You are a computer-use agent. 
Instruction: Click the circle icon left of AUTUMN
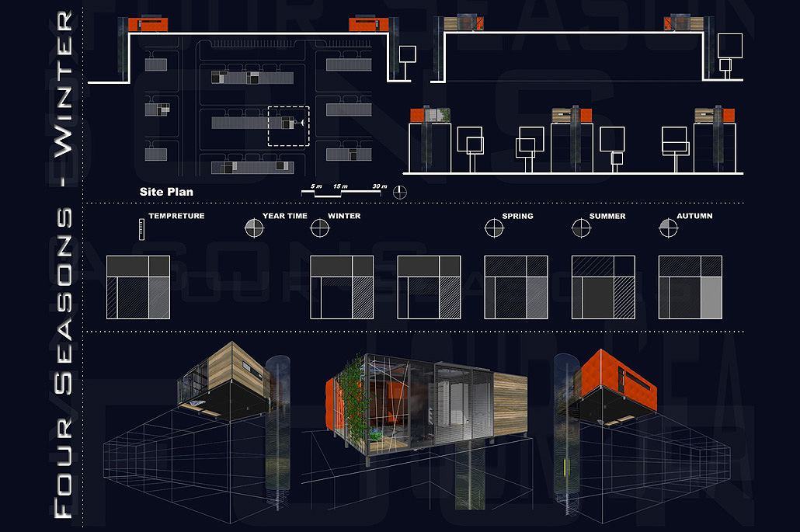click(x=669, y=228)
